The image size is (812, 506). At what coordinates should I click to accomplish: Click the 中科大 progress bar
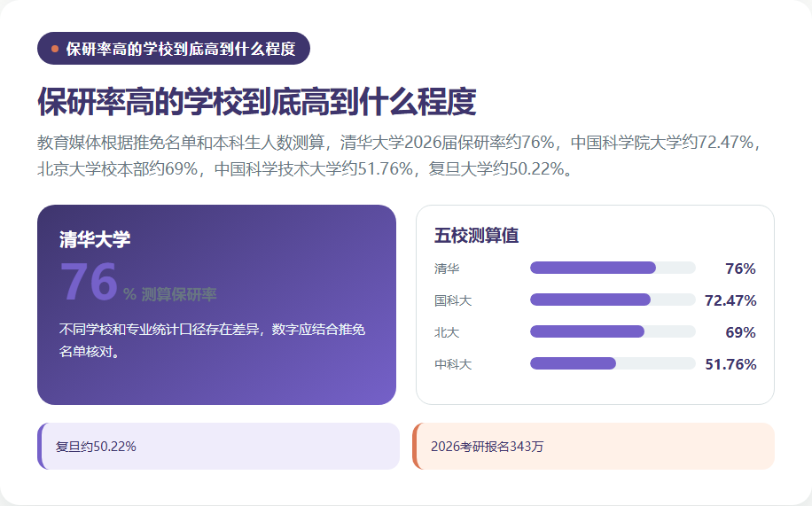[x=613, y=363]
